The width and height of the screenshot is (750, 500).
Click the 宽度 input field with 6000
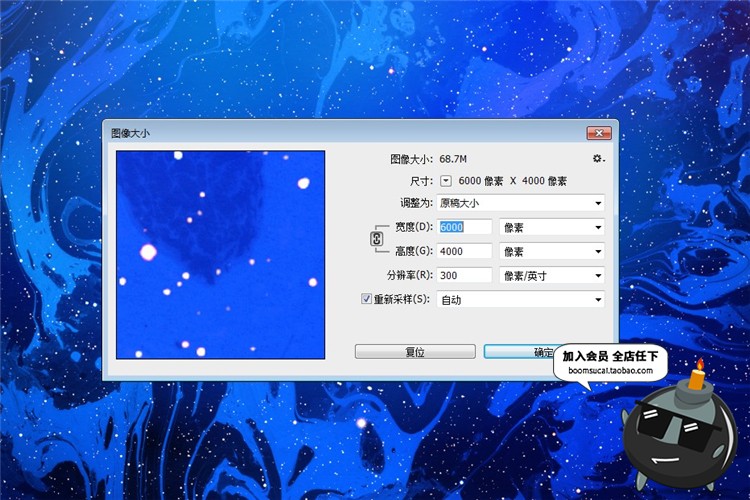pos(464,227)
